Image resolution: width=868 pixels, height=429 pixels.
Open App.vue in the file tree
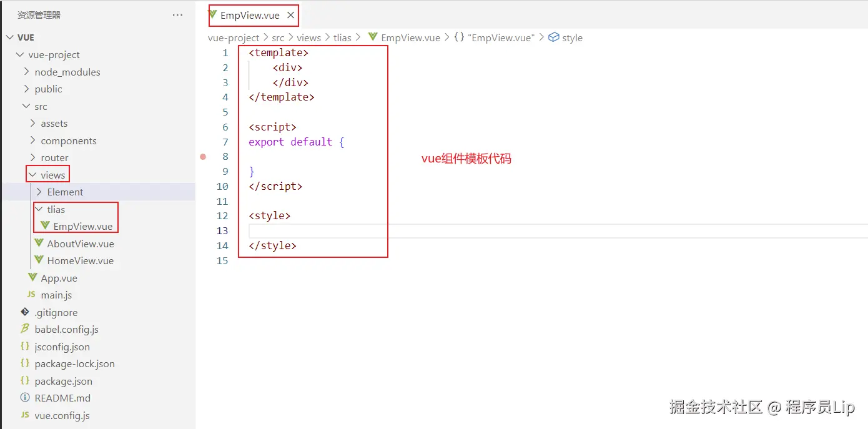click(59, 278)
